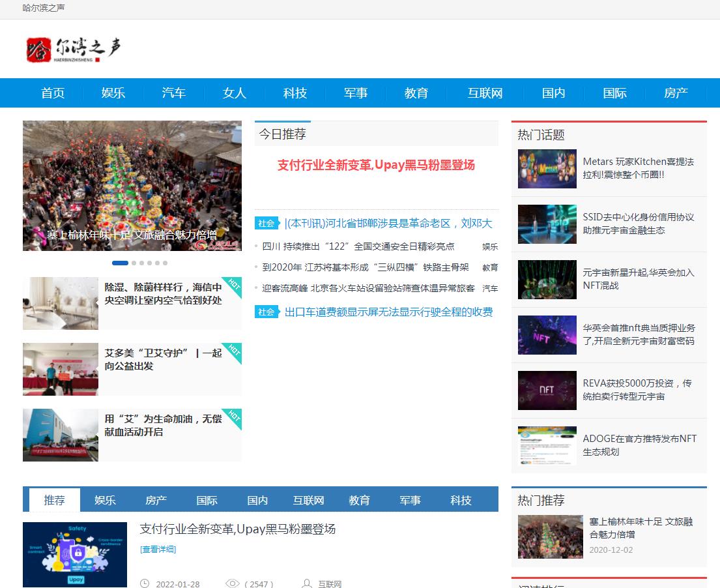Open 教育 in the top navigation bar
720x588 pixels.
416,93
